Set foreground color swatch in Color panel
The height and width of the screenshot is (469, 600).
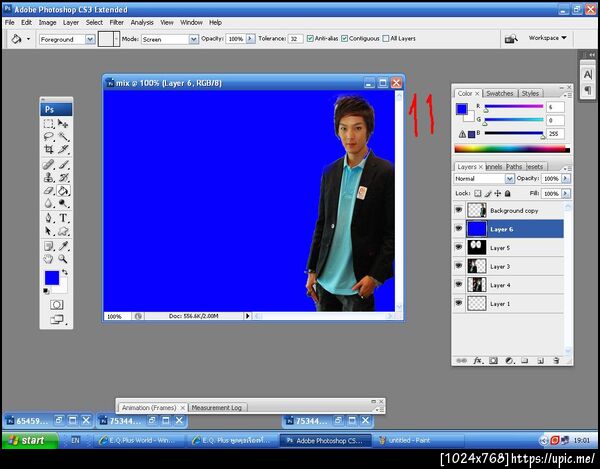(x=461, y=109)
